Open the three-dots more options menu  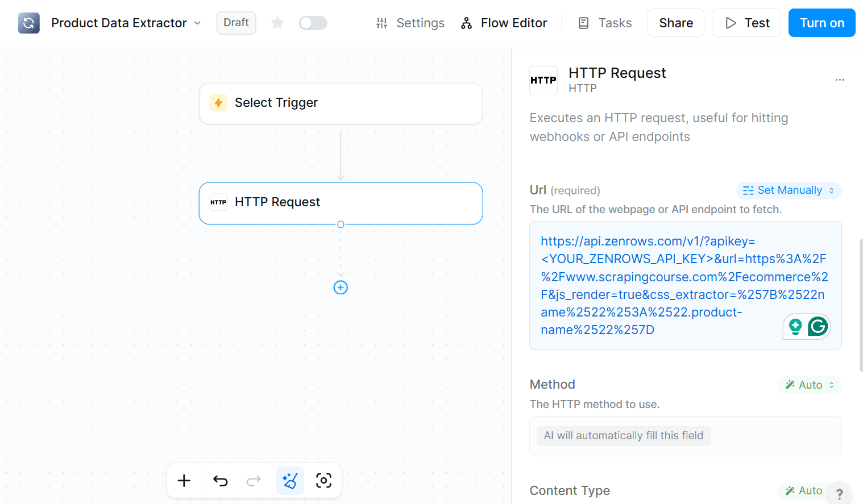click(840, 80)
